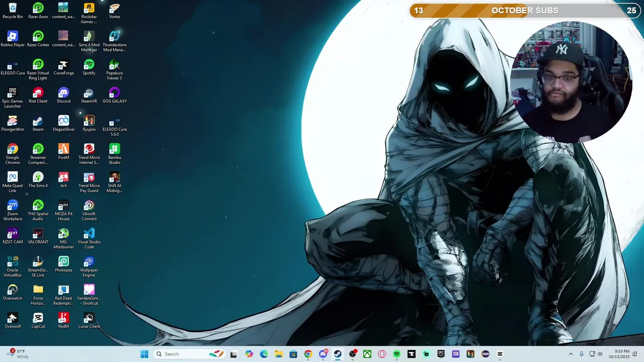The width and height of the screenshot is (644, 362).
Task: Select the Roblox Player desktop icon
Action: tap(13, 39)
